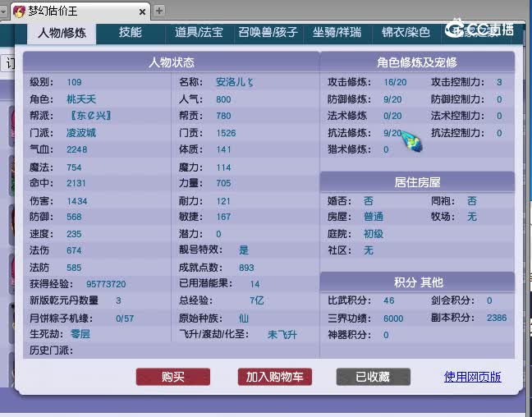Select the 气血 value 2248
Screen dimensions: 532x417
[76, 149]
